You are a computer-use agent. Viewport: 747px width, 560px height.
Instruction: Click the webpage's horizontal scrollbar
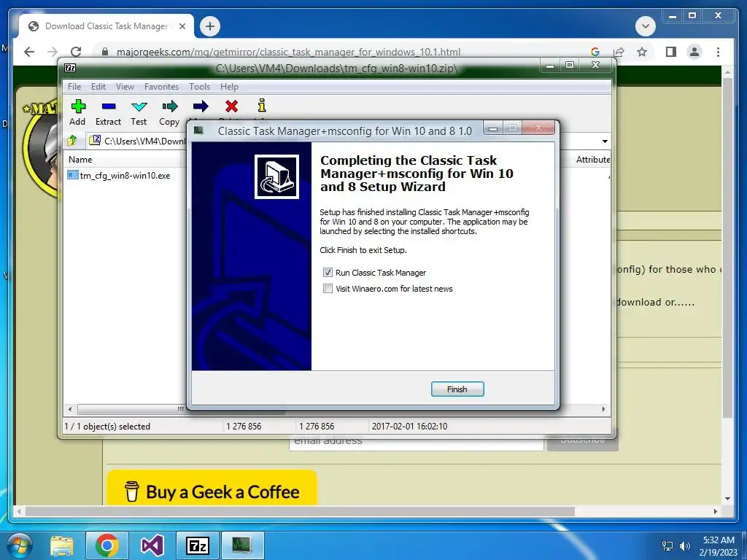click(x=300, y=511)
